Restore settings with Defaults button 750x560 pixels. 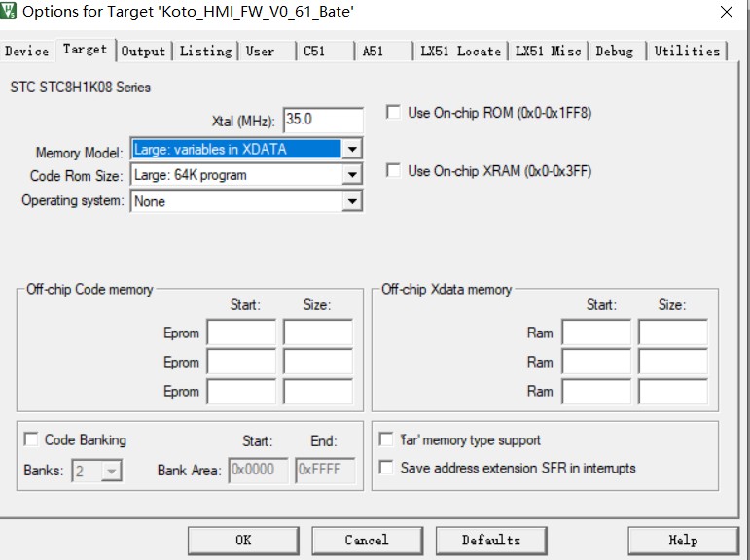tap(491, 541)
